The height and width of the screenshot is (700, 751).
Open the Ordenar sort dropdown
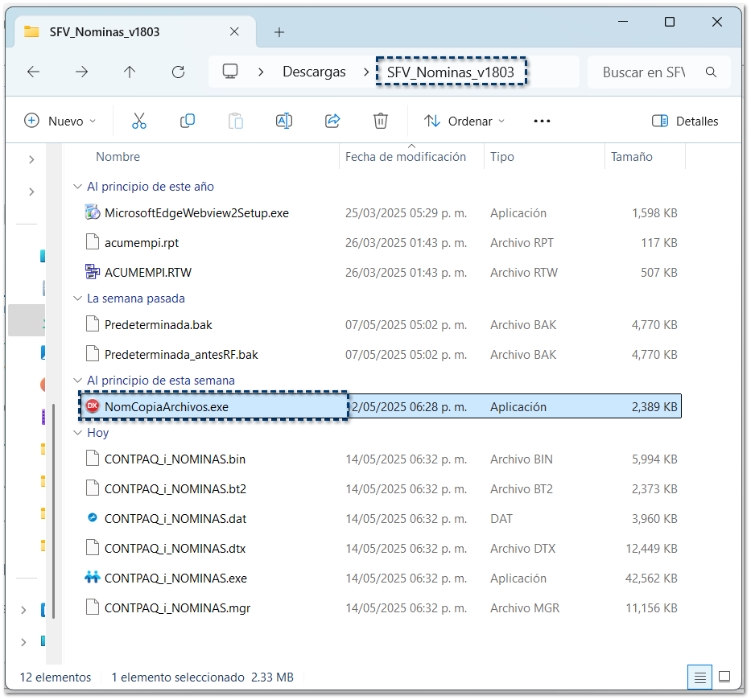[464, 121]
